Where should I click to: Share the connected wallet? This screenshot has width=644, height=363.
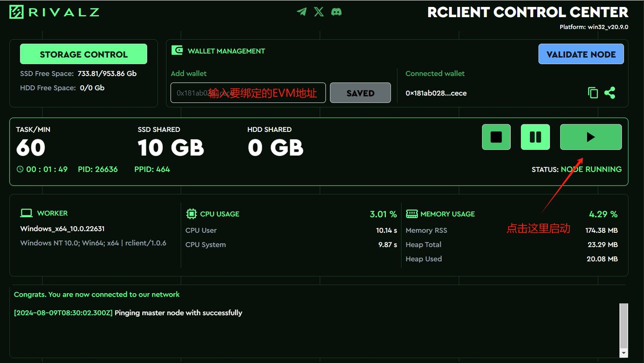click(x=610, y=93)
